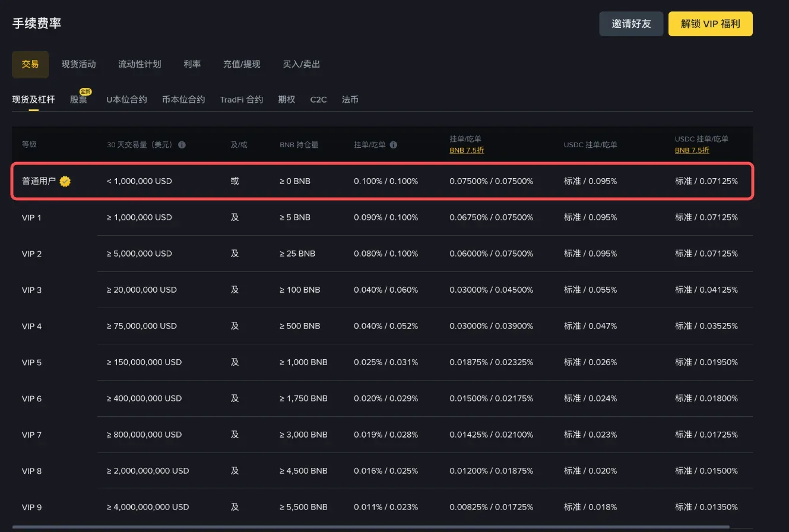Image resolution: width=789 pixels, height=532 pixels.
Task: Click the ≥ 500 BNB holding cell
Action: click(x=300, y=326)
